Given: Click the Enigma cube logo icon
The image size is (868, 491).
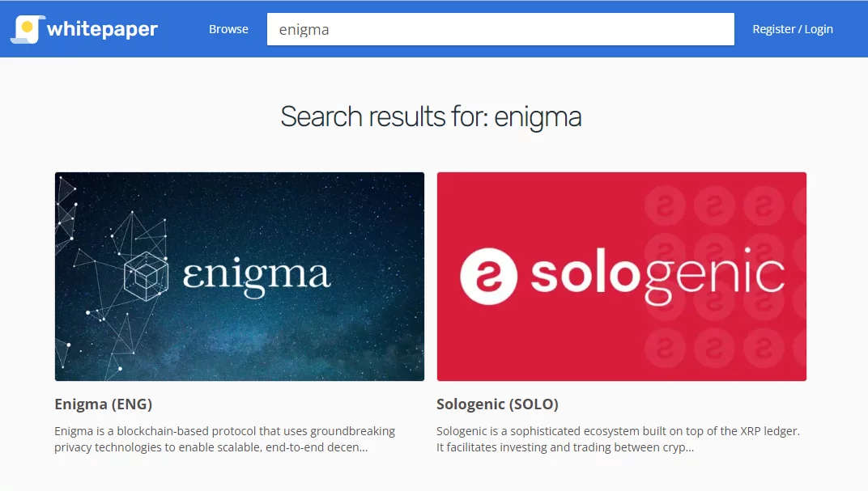Looking at the screenshot, I should [146, 275].
